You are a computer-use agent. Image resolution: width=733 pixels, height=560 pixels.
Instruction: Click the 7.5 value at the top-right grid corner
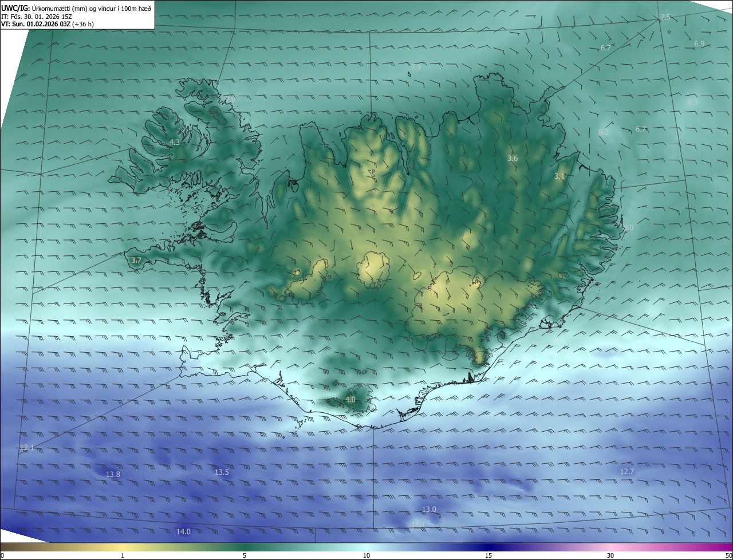(x=665, y=17)
